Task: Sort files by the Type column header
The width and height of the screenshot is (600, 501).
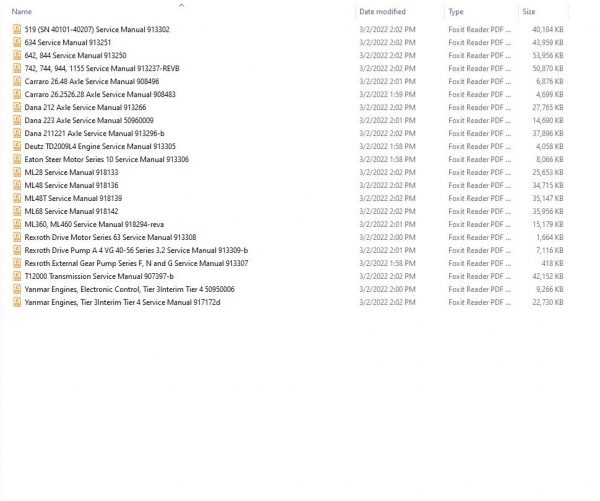Action: tap(456, 11)
